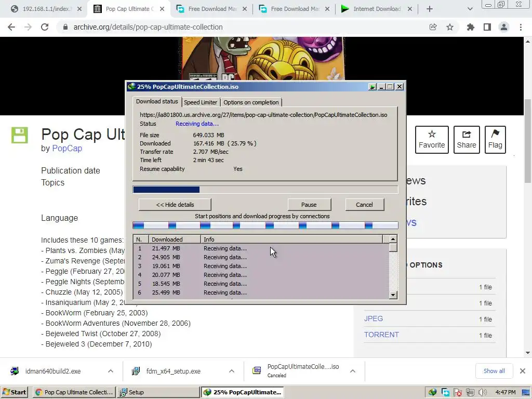Click the overall download progress bar
The width and height of the screenshot is (532, 399).
tap(265, 190)
